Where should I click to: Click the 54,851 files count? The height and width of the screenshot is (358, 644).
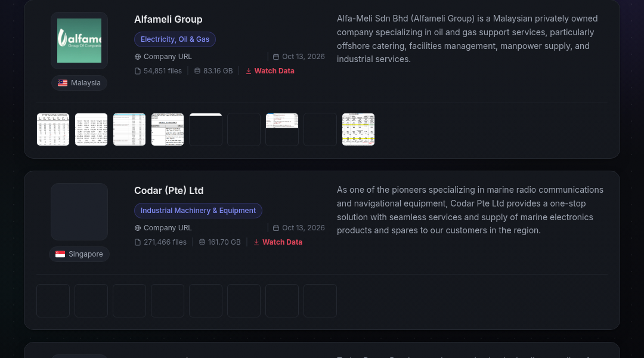tap(163, 71)
